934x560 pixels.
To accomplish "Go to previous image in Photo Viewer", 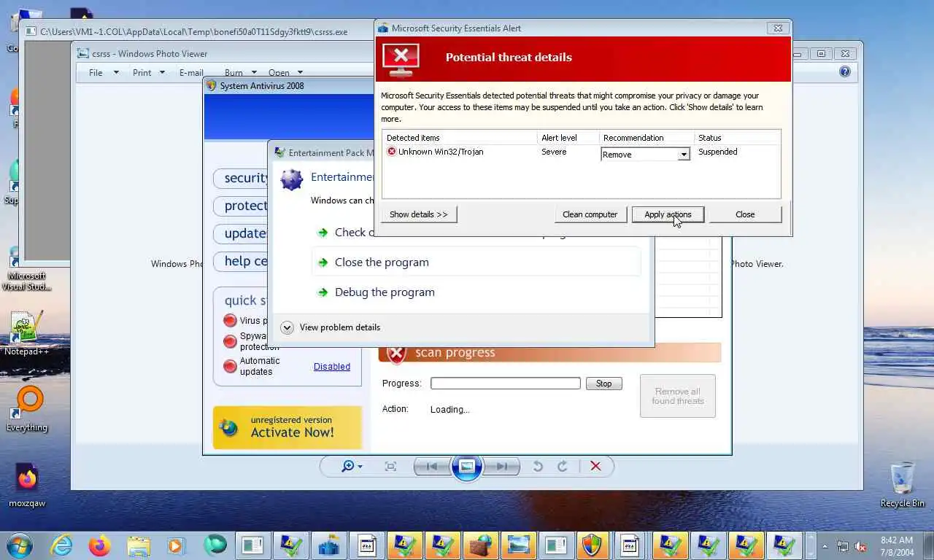I will click(432, 467).
